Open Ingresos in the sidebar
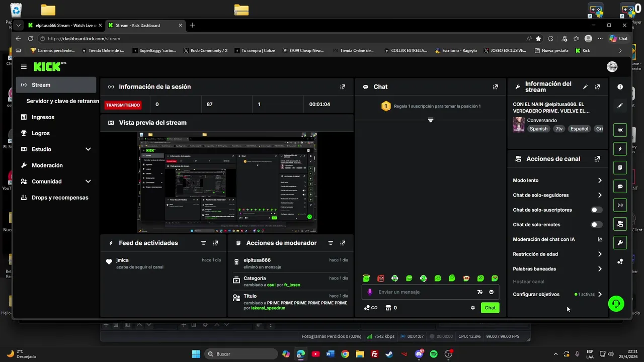Screen dimensions: 644x362 pyautogui.click(x=56, y=117)
